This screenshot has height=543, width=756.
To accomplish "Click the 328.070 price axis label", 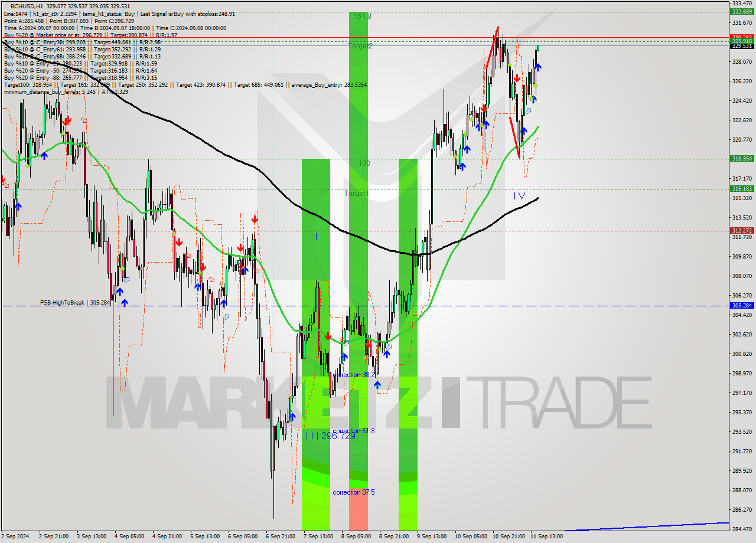I will [x=742, y=62].
